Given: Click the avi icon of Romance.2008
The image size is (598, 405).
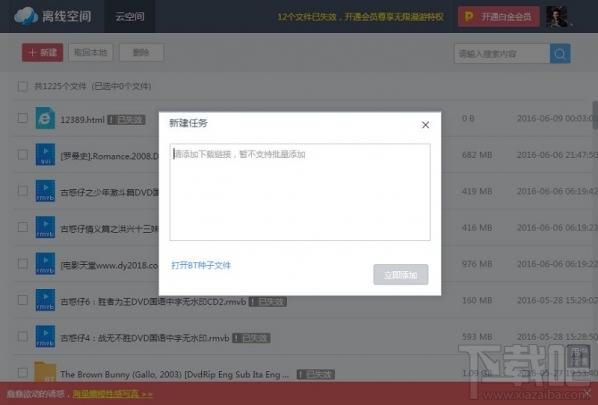Looking at the screenshot, I should [x=45, y=154].
